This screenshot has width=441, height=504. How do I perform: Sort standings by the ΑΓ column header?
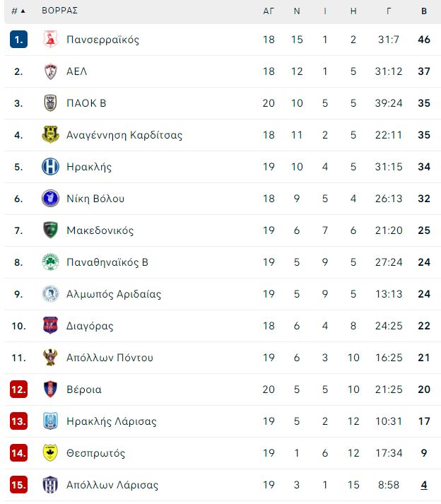pyautogui.click(x=269, y=11)
